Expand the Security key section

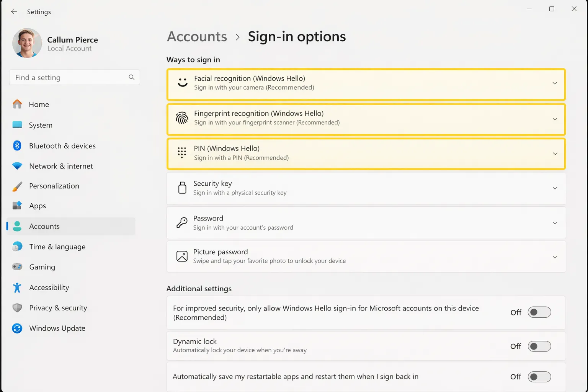[555, 188]
